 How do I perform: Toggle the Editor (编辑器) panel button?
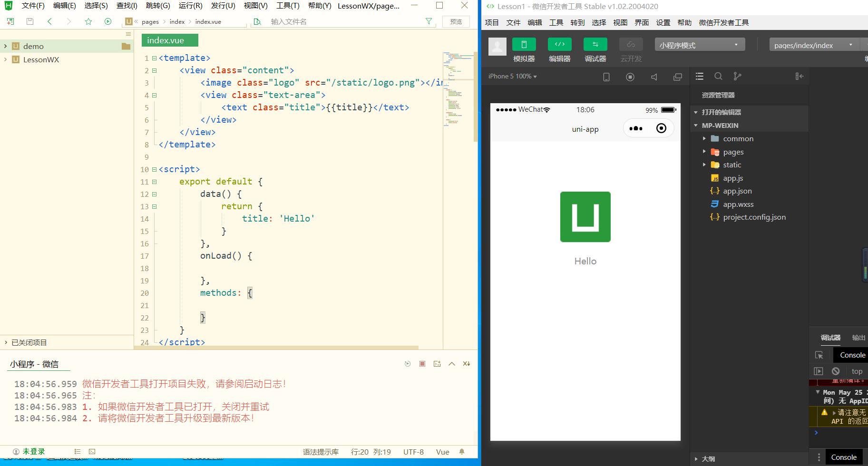point(559,45)
